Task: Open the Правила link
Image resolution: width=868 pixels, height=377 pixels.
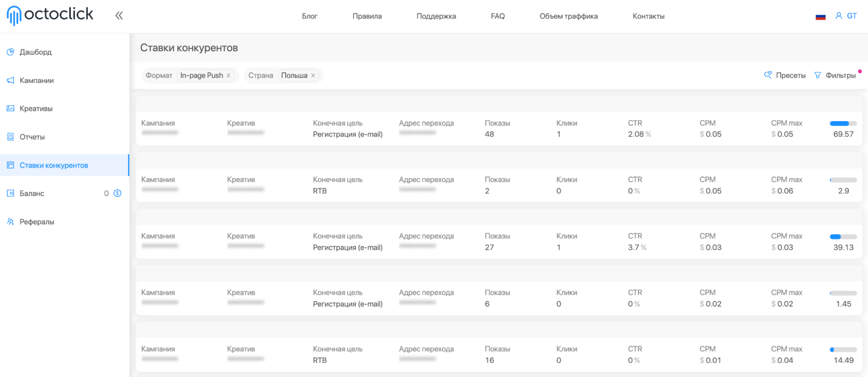Action: (x=367, y=16)
